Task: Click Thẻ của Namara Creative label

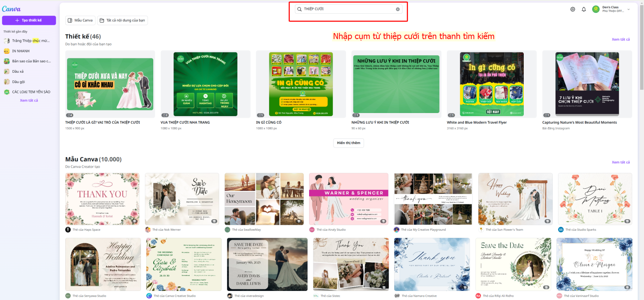Action: tap(419, 296)
